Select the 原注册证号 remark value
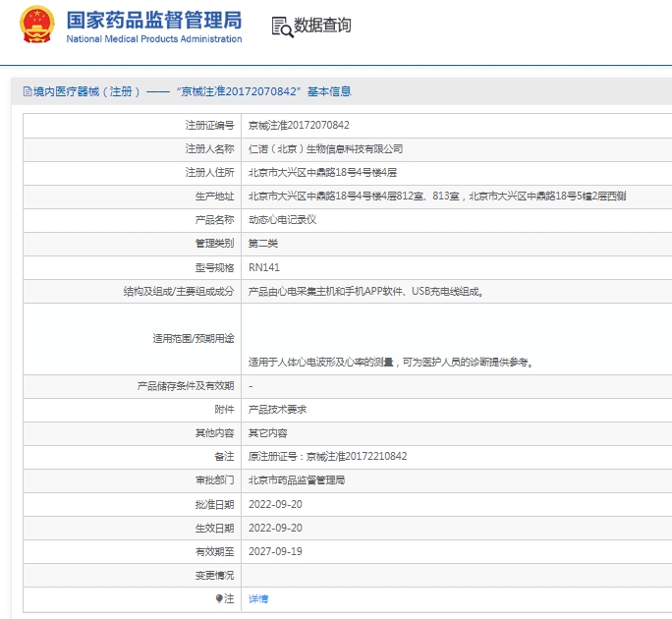The width and height of the screenshot is (672, 619). coord(328,456)
